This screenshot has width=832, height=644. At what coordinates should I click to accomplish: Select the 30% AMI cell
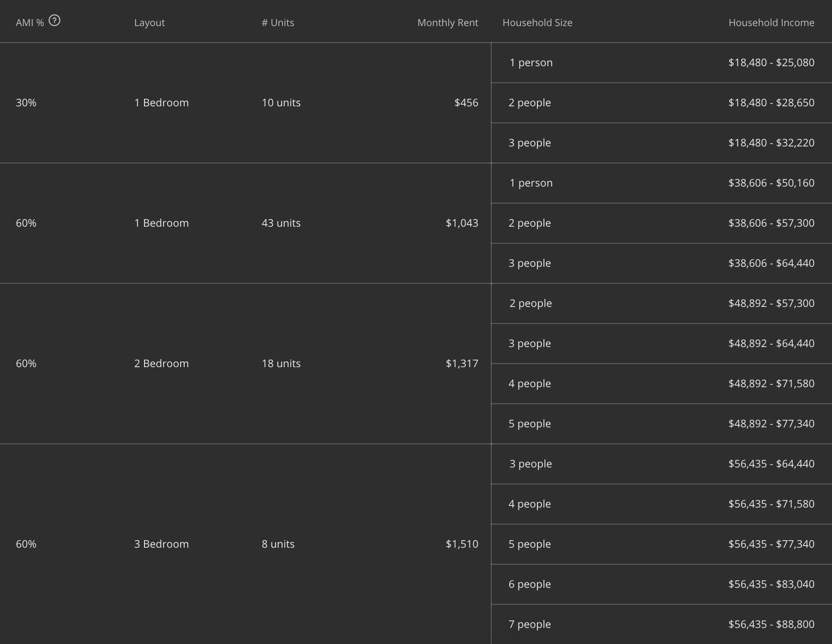pos(26,103)
